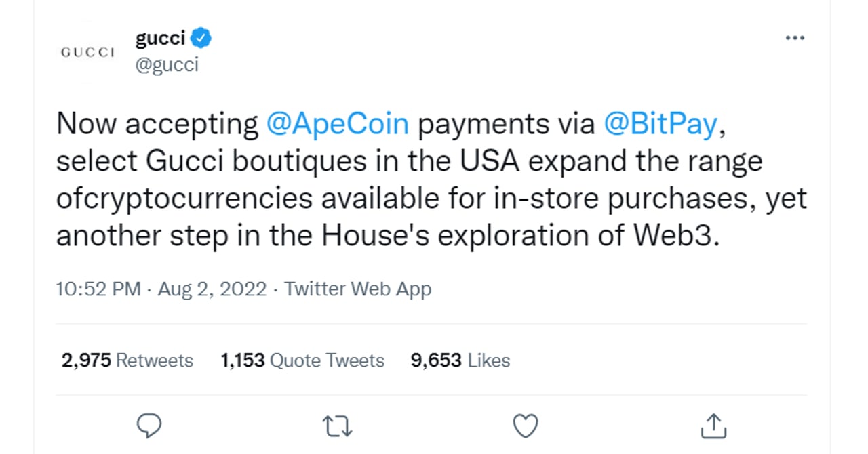
Task: Share this tweet via the share icon
Action: [713, 426]
